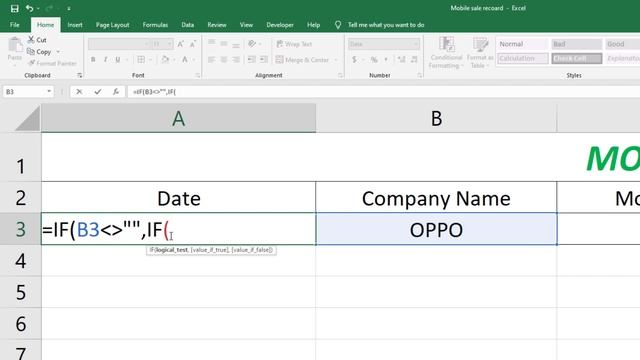Click the Align Right icon

point(236,60)
